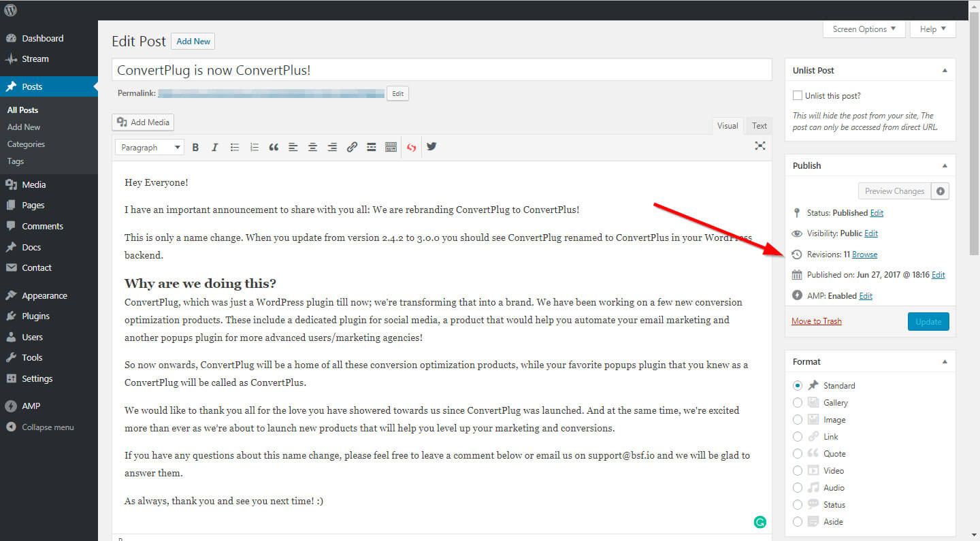This screenshot has height=541, width=980.
Task: Collapse the Publish panel
Action: [x=945, y=165]
